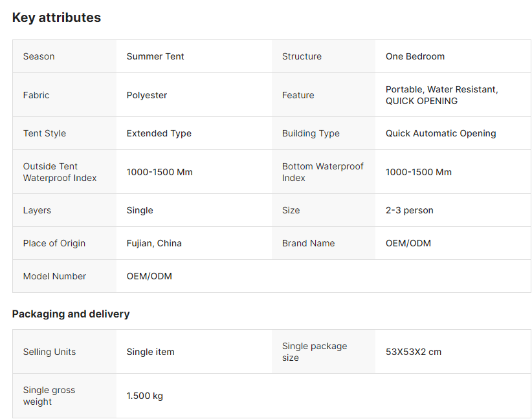
Task: Select the Single layers value
Action: (x=140, y=210)
